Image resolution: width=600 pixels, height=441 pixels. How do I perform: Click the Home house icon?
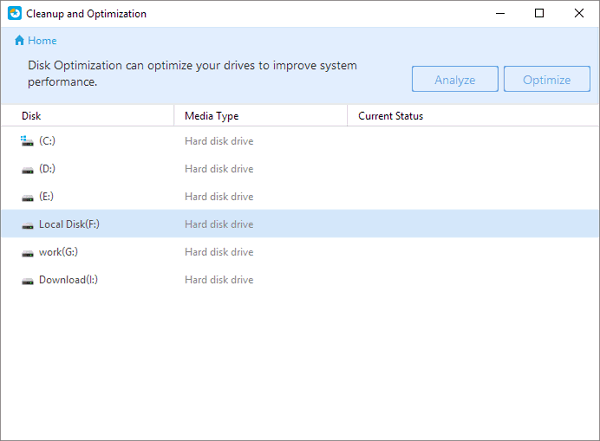pos(20,40)
